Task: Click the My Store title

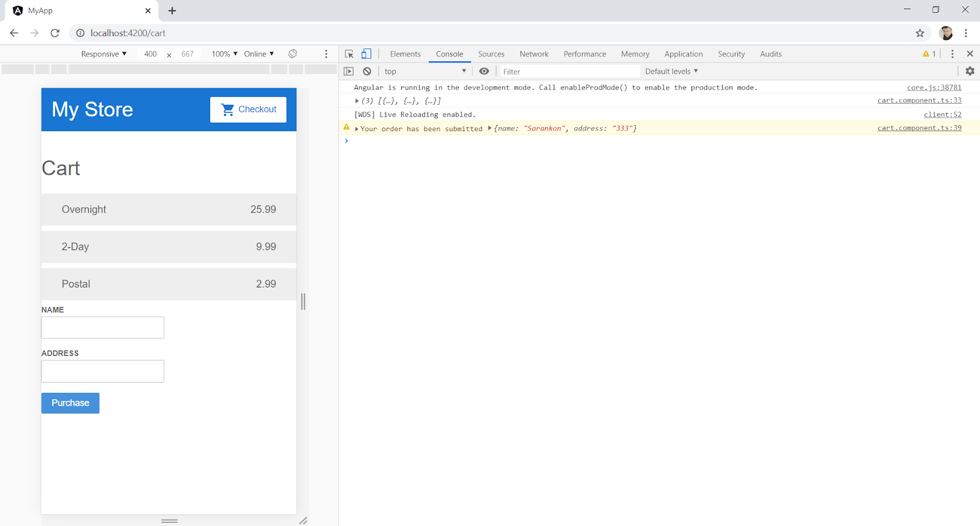Action: pyautogui.click(x=92, y=109)
